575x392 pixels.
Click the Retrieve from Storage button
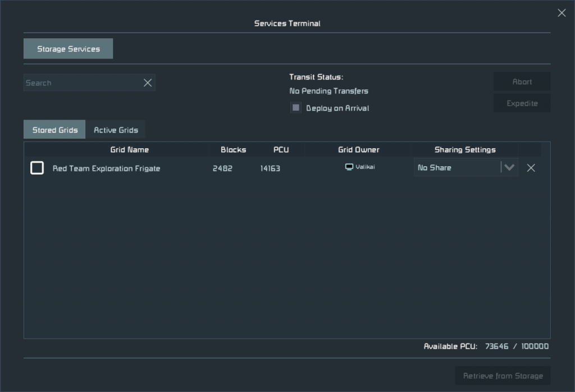503,376
